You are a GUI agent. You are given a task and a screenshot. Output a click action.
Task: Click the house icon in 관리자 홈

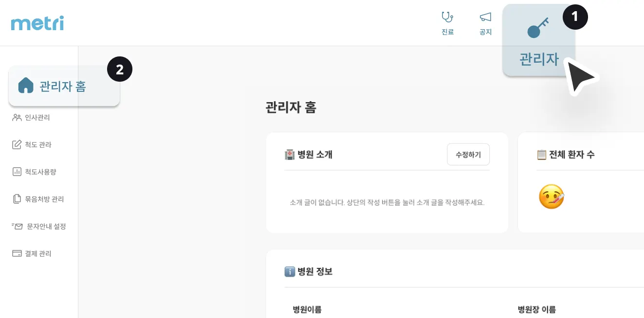pos(25,86)
